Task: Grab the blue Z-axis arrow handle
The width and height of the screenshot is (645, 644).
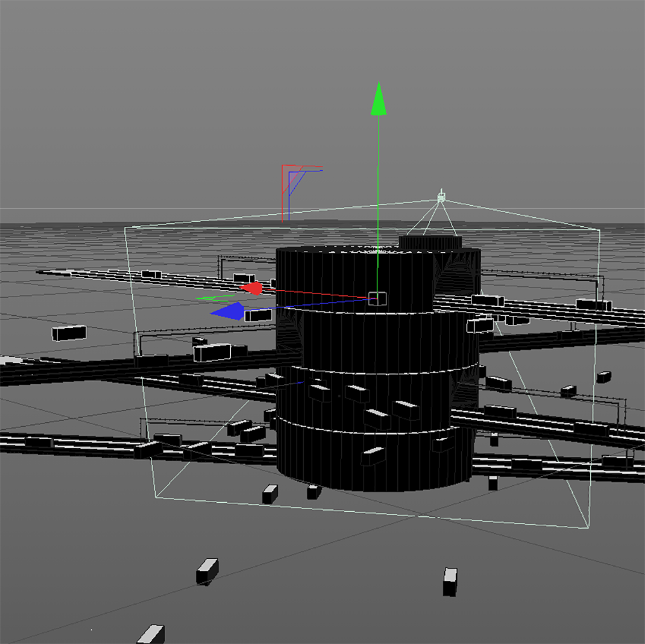Action: (x=228, y=311)
